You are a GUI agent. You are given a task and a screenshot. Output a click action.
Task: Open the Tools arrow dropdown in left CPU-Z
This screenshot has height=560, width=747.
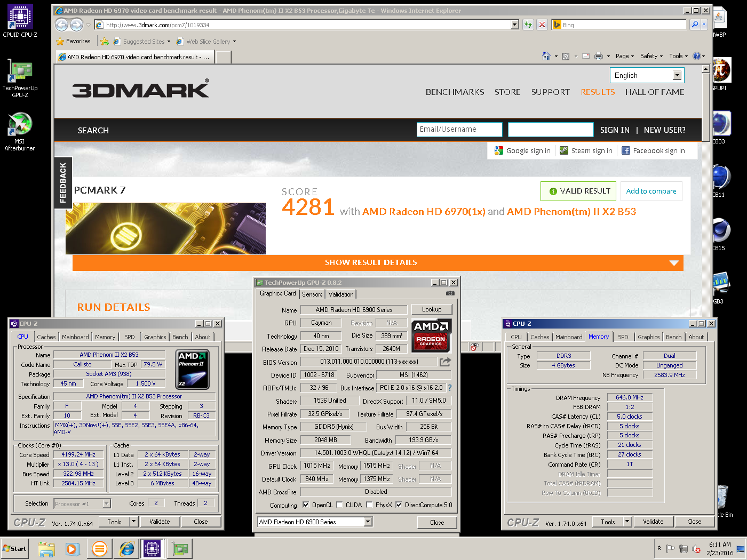(134, 522)
